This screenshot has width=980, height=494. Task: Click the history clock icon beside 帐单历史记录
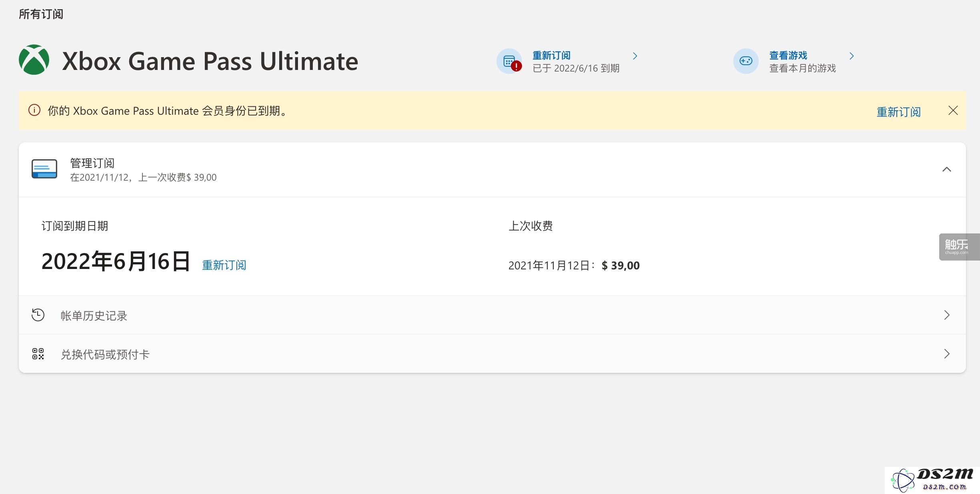click(38, 315)
